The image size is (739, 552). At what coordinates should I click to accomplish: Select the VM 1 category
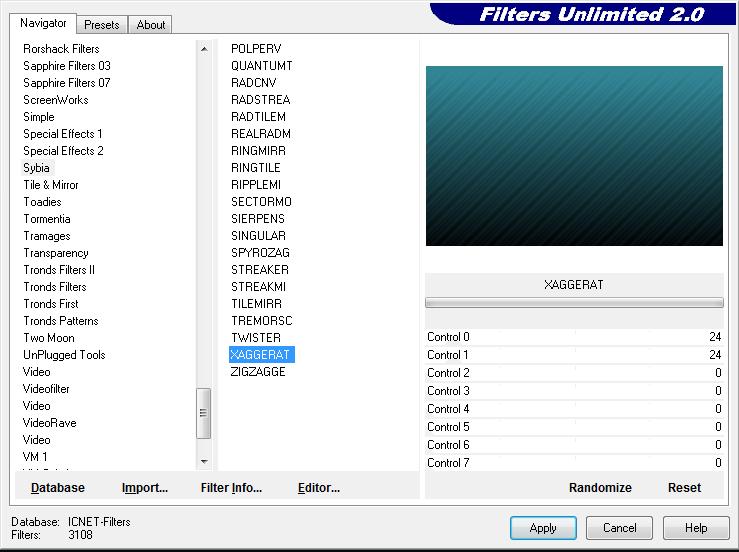click(35, 456)
